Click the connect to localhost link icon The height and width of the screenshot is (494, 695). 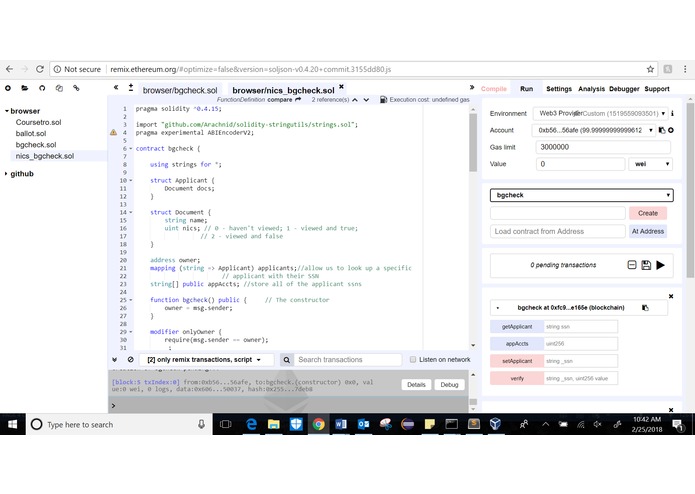click(x=76, y=88)
